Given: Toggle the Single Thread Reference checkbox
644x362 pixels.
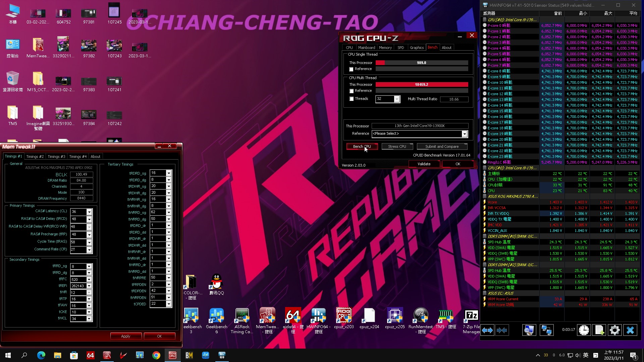Looking at the screenshot, I should (351, 69).
